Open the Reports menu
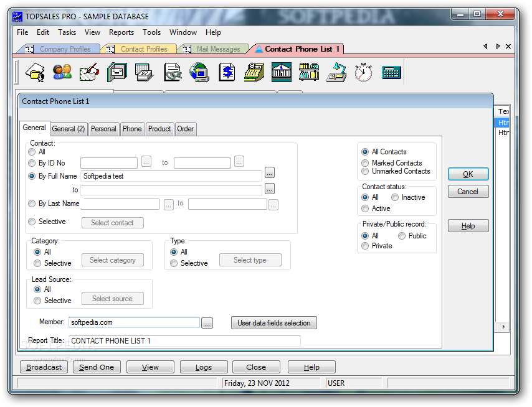Screen dimensions: 532x407 click(x=121, y=32)
